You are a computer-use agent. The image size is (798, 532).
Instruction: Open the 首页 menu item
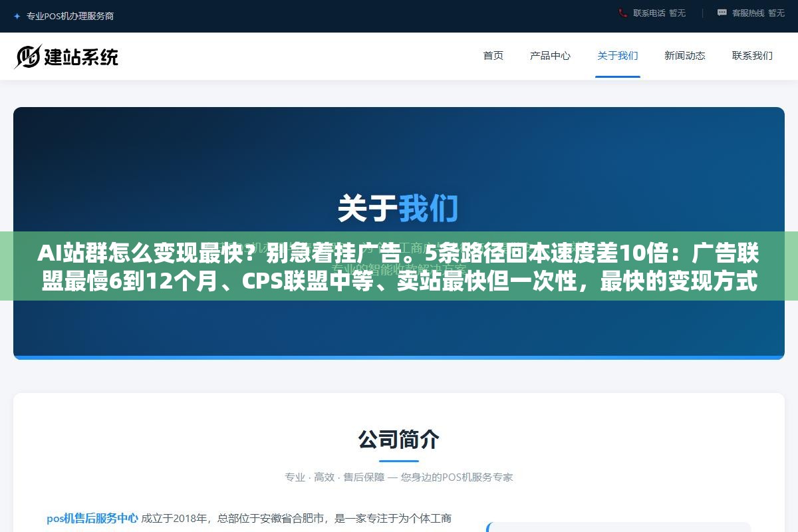coord(493,56)
